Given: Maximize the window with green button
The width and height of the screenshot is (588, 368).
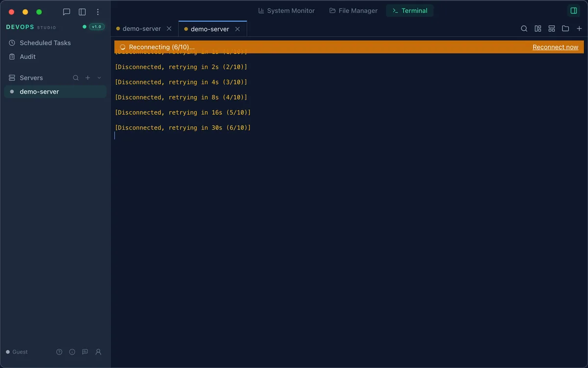Looking at the screenshot, I should point(39,12).
